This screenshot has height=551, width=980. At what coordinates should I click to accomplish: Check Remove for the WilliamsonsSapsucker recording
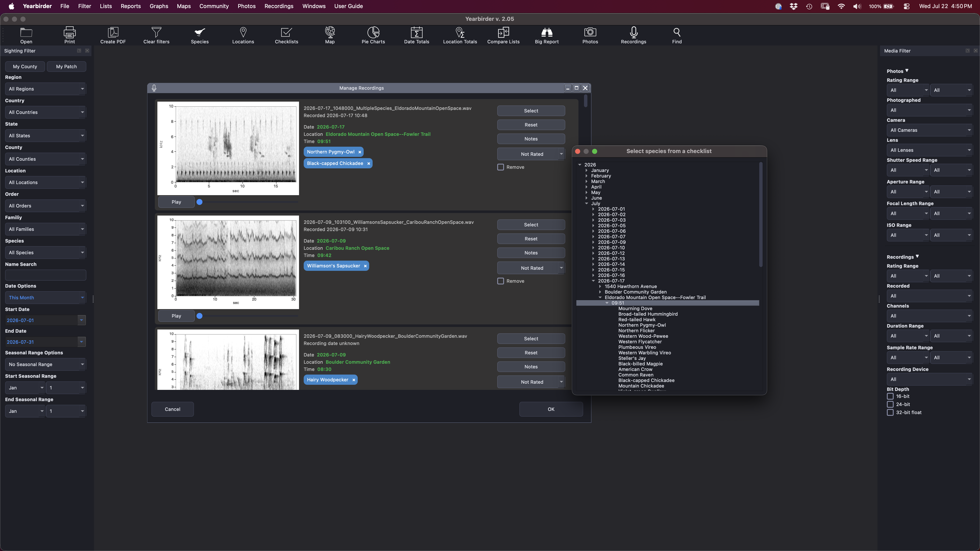tap(501, 281)
